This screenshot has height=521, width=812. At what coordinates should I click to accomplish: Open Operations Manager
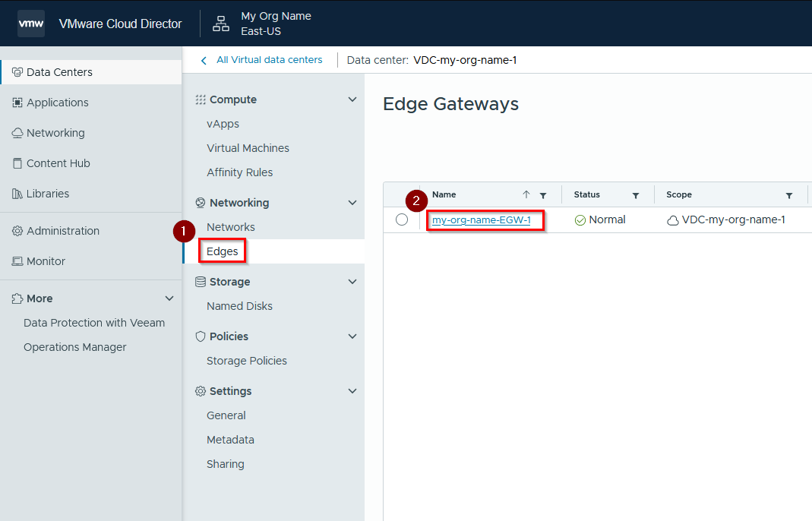pos(75,347)
